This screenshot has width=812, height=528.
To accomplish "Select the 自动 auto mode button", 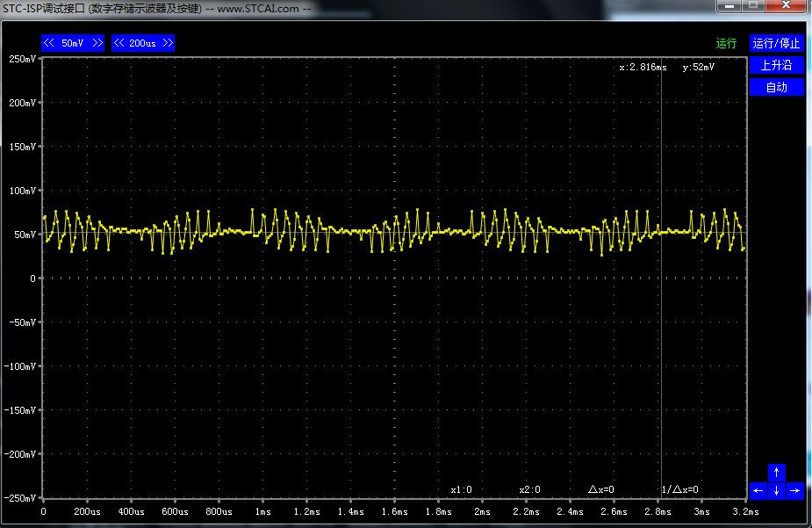I will 776,87.
